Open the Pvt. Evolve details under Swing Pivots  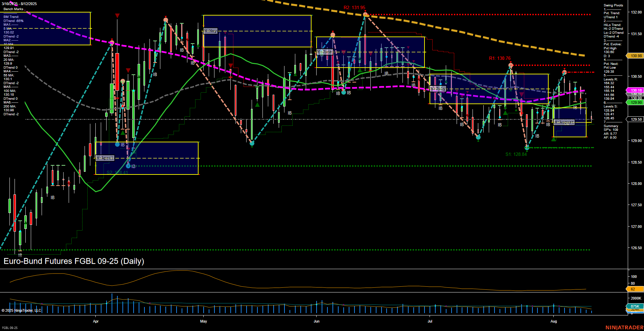(x=612, y=44)
